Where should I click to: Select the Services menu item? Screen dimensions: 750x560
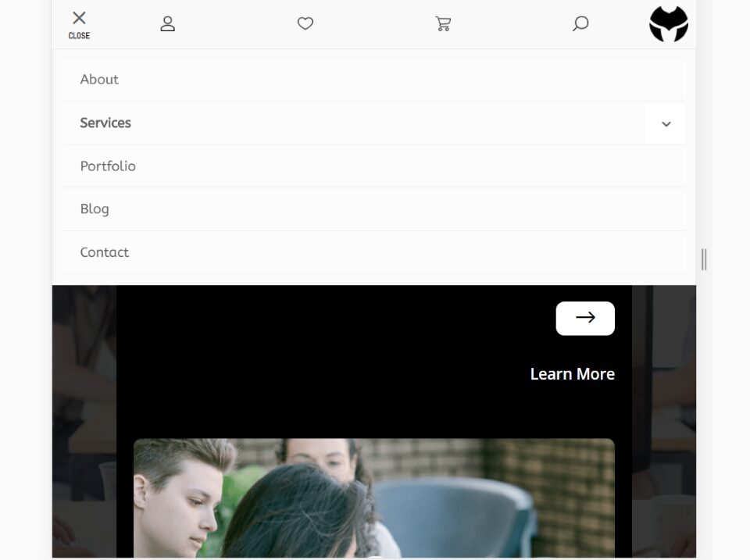coord(105,123)
